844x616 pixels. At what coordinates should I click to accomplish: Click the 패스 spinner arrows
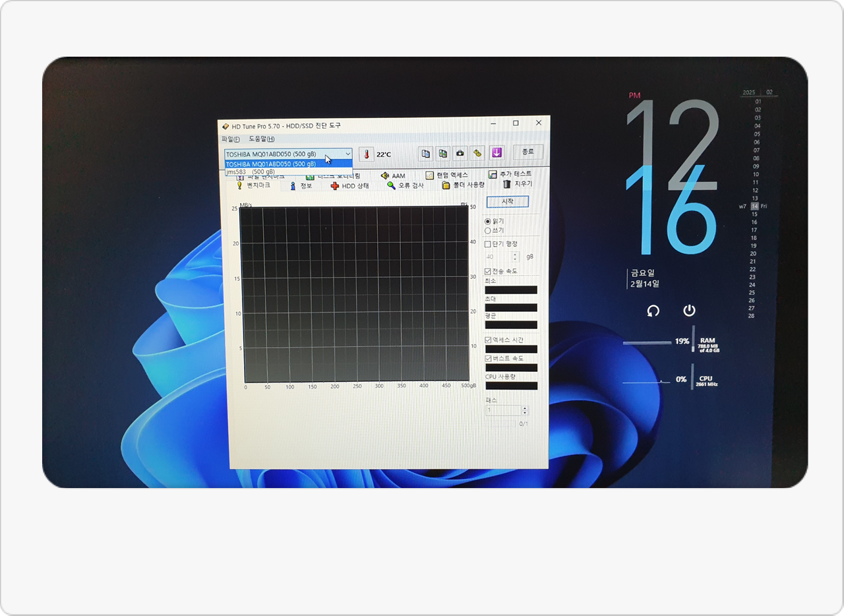525,410
